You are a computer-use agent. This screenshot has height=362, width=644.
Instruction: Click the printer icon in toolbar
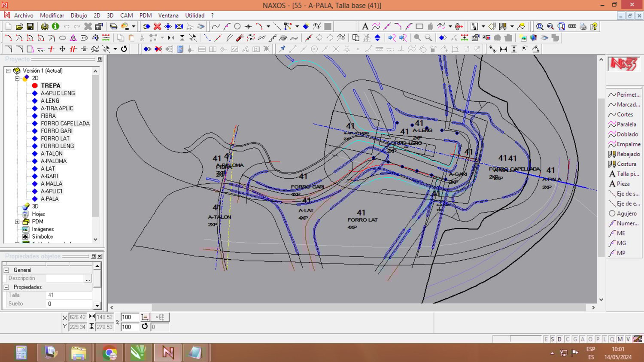[583, 27]
